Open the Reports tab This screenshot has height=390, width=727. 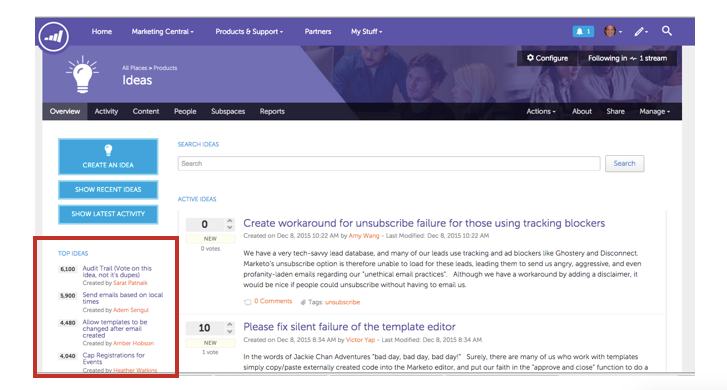point(272,111)
